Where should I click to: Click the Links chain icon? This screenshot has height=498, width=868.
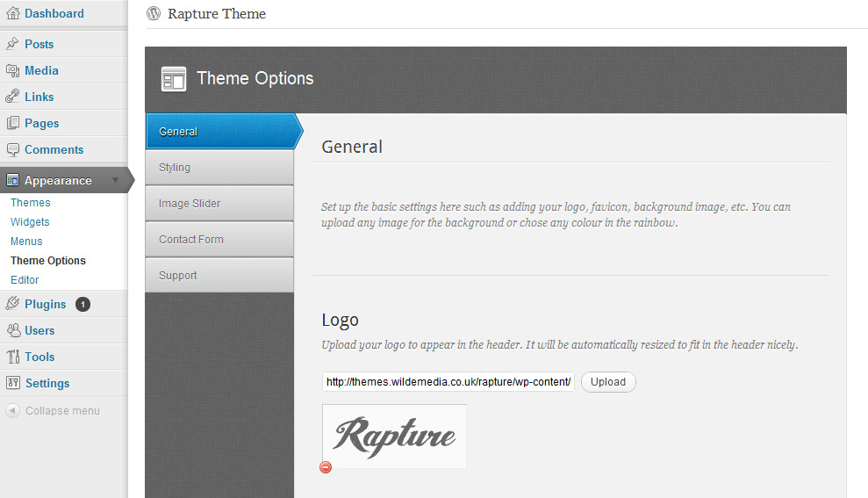tap(12, 97)
